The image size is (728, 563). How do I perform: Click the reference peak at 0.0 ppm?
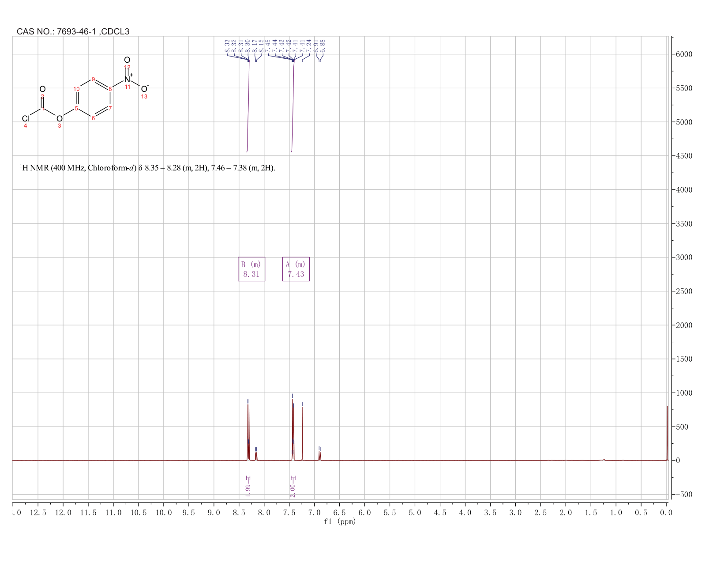point(667,433)
